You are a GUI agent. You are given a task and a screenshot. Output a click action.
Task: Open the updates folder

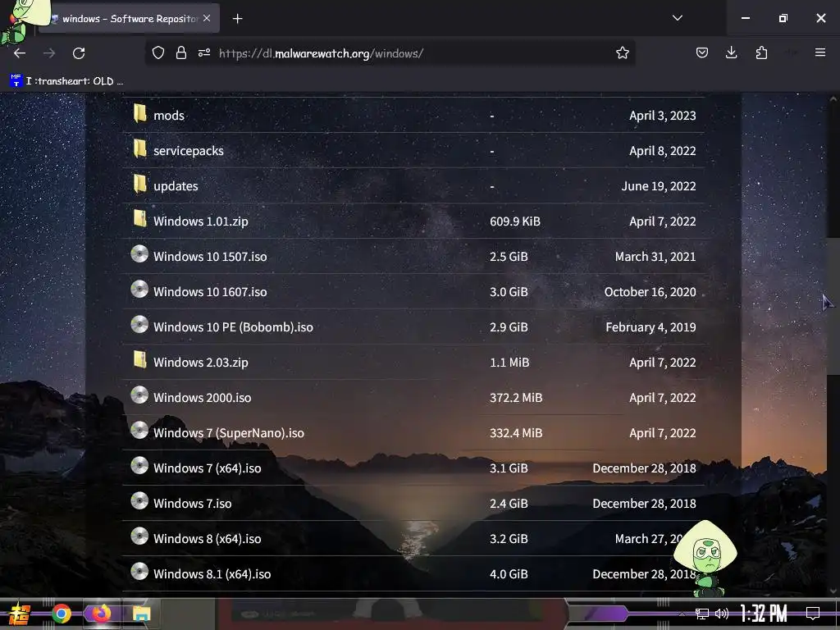click(176, 186)
